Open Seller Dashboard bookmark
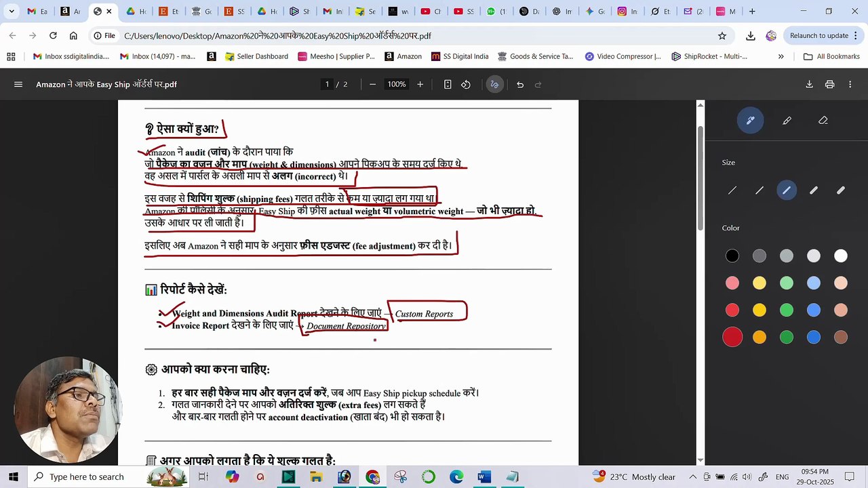The height and width of the screenshot is (488, 868). pyautogui.click(x=256, y=57)
